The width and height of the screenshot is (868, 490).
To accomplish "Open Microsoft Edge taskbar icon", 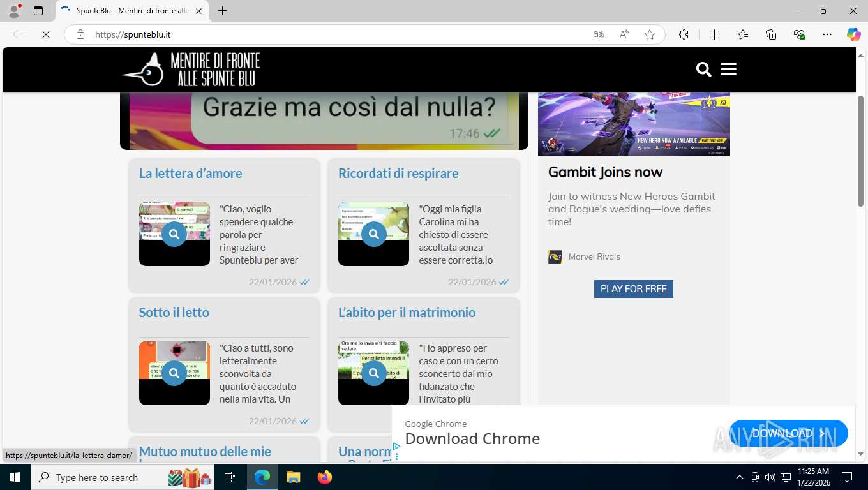I will point(262,477).
